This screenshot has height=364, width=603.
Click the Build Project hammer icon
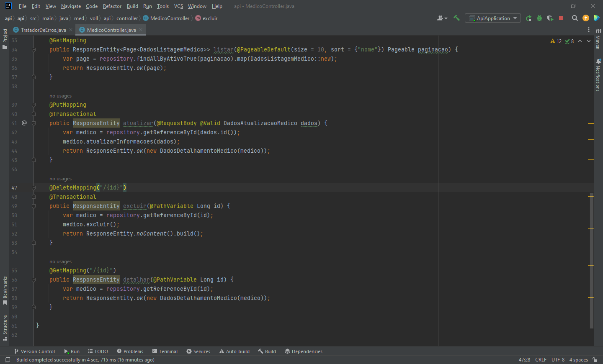point(456,18)
